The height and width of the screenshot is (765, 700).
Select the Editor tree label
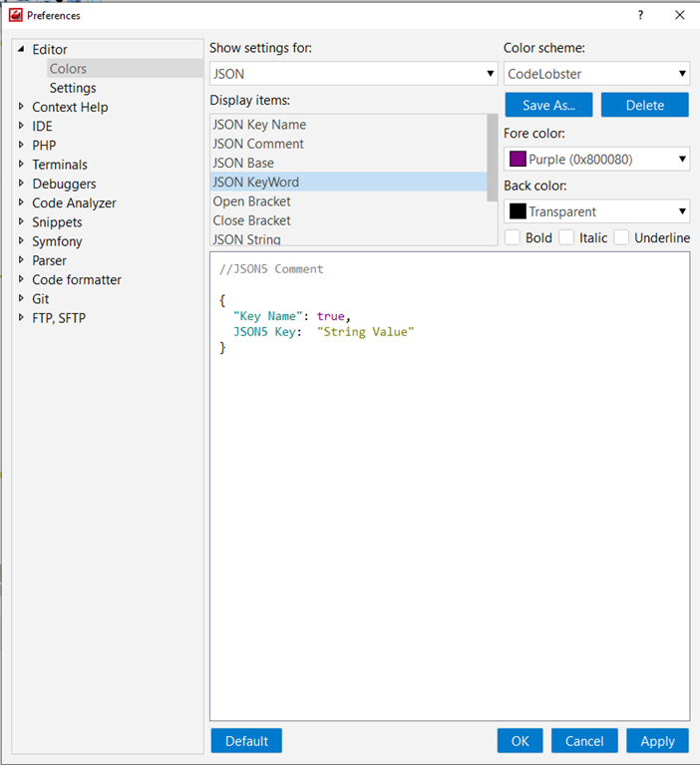[x=50, y=49]
